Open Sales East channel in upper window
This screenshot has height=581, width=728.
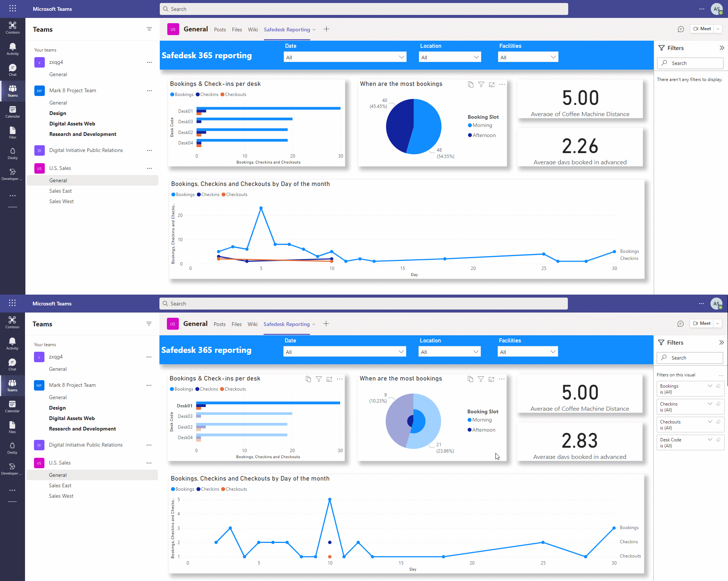[60, 191]
